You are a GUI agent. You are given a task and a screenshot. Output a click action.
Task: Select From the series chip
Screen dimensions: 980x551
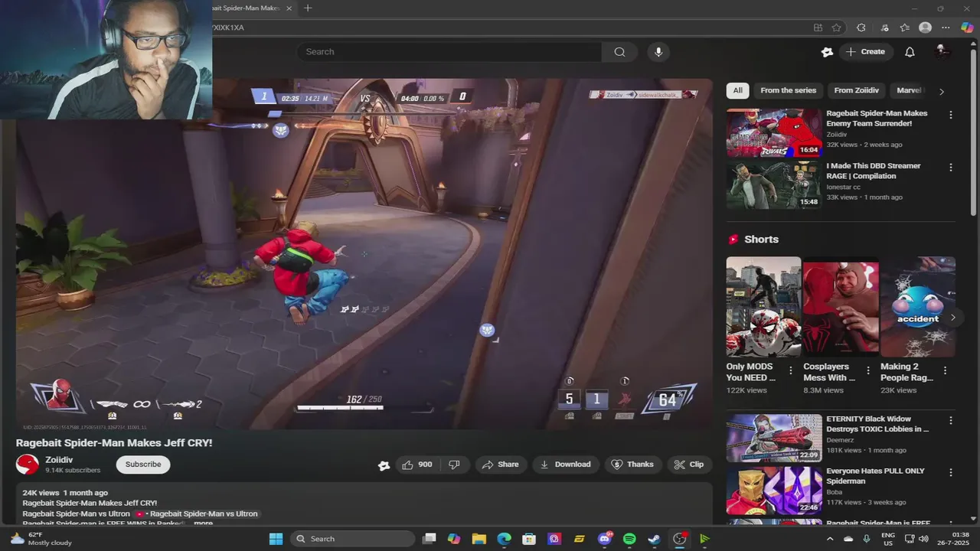(788, 90)
